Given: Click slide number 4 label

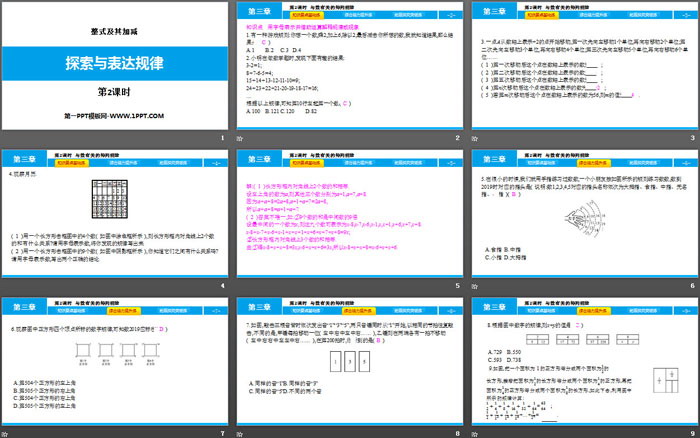Looking at the screenshot, I should 222,286.
